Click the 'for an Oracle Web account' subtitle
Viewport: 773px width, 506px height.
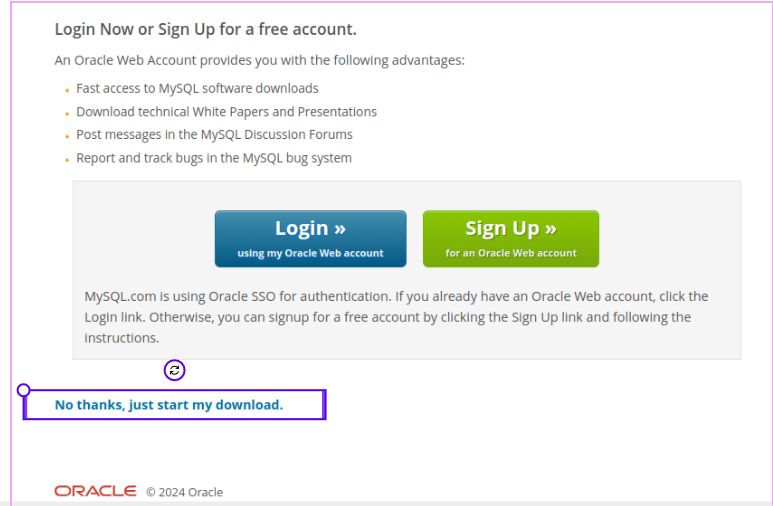[511, 253]
